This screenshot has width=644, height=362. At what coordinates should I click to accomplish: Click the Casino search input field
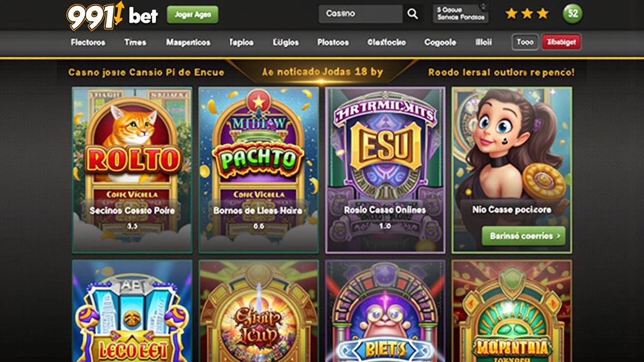click(361, 14)
